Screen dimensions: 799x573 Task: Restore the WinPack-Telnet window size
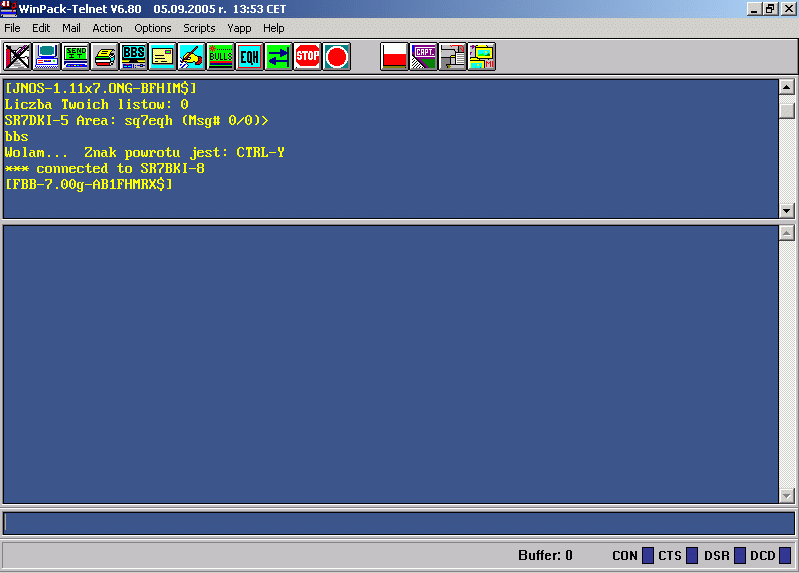770,9
